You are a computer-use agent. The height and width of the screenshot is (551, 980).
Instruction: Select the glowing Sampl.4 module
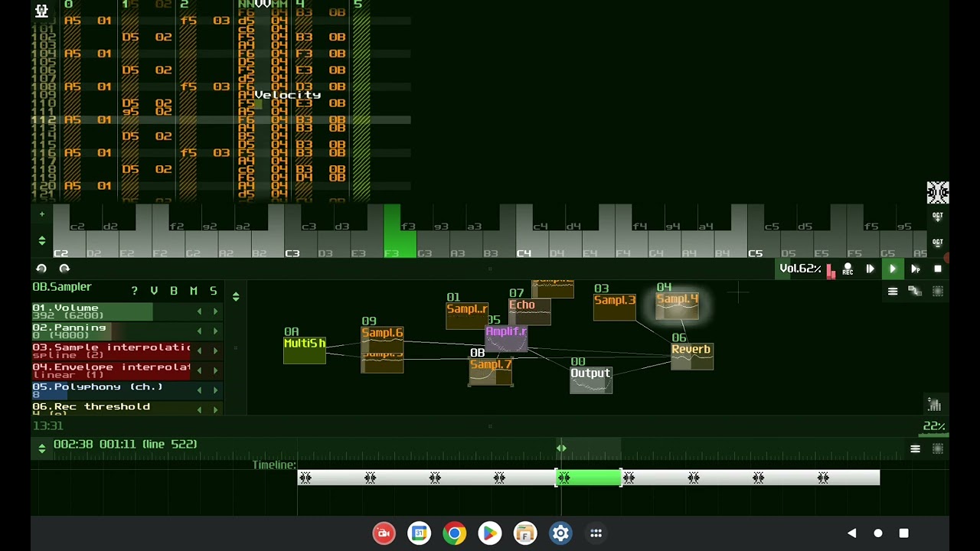coord(678,305)
